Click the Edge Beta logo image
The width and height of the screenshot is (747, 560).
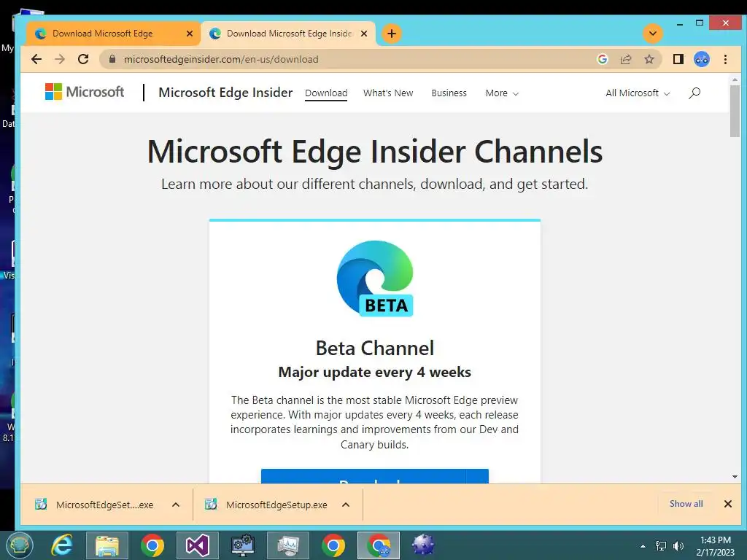click(x=375, y=279)
